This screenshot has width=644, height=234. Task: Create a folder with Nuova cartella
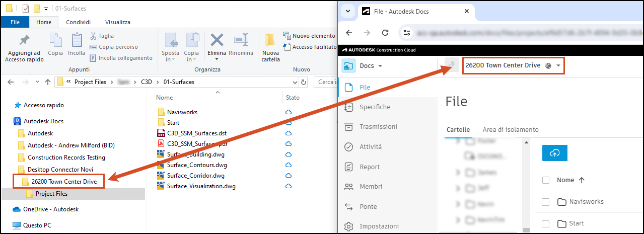pos(270,47)
